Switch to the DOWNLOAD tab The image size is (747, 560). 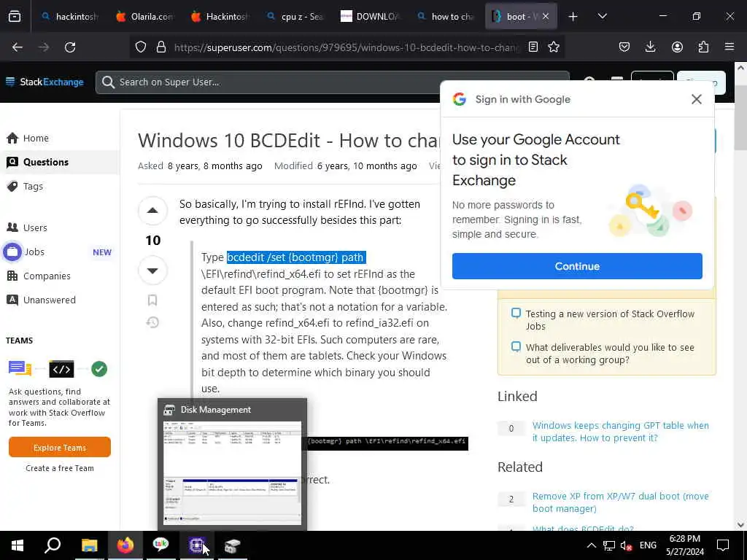pos(369,17)
